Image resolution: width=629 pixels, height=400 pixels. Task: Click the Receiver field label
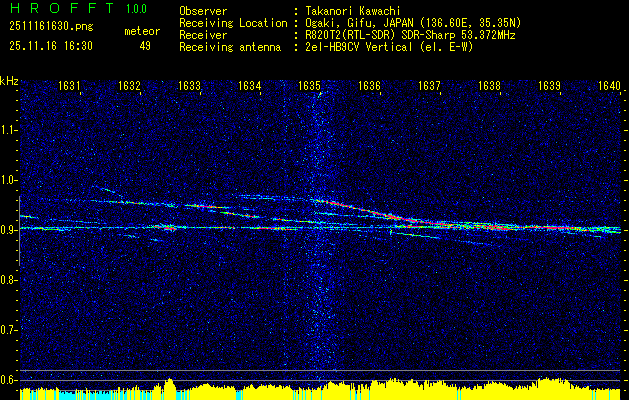point(203,35)
